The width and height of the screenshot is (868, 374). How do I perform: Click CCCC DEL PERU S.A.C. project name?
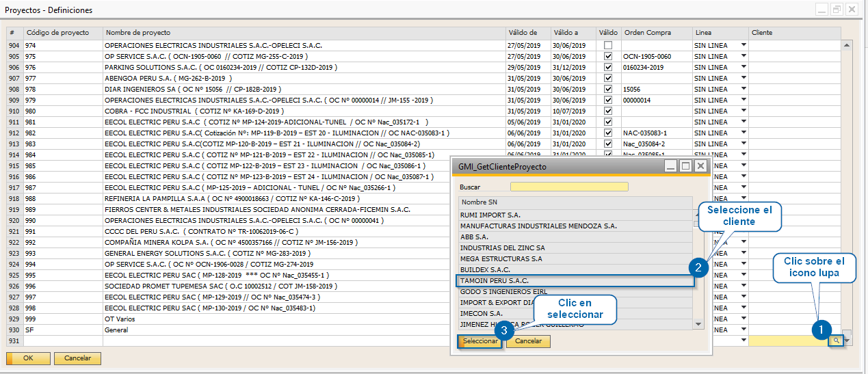[x=304, y=231]
